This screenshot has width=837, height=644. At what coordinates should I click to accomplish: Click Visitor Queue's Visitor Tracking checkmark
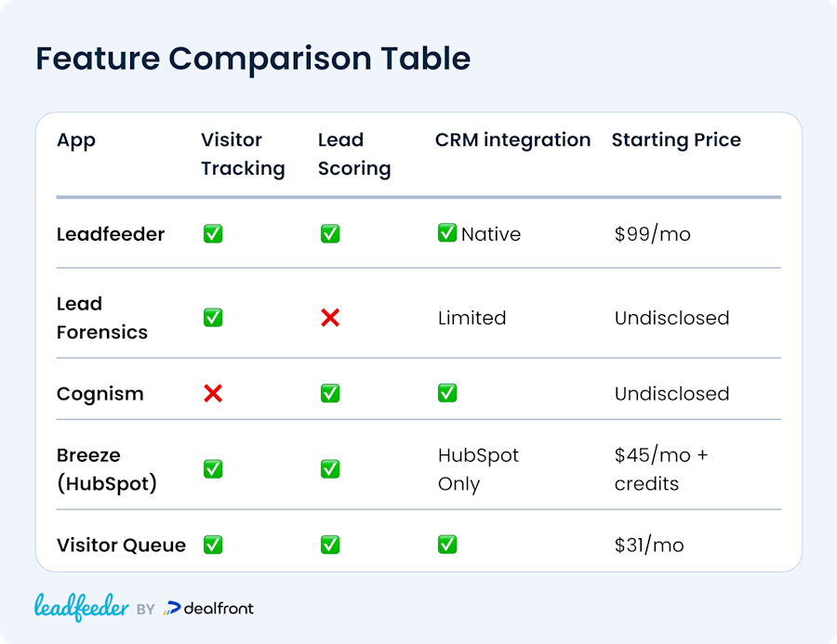pos(213,545)
